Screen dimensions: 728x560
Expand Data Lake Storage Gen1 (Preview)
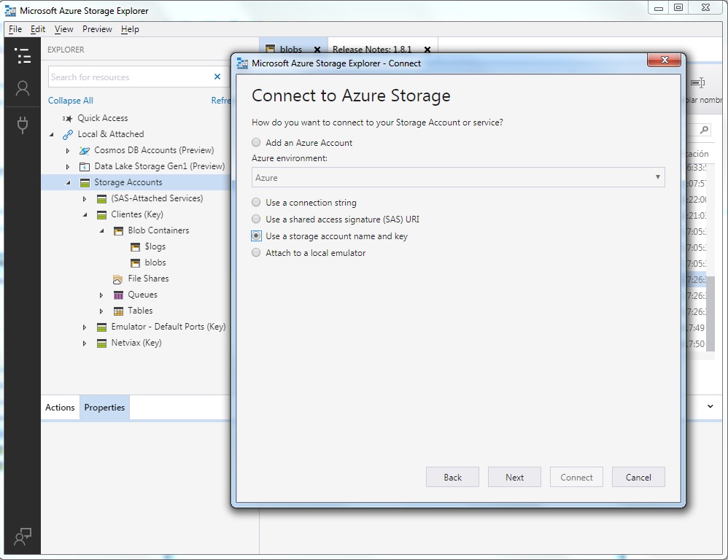[68, 166]
